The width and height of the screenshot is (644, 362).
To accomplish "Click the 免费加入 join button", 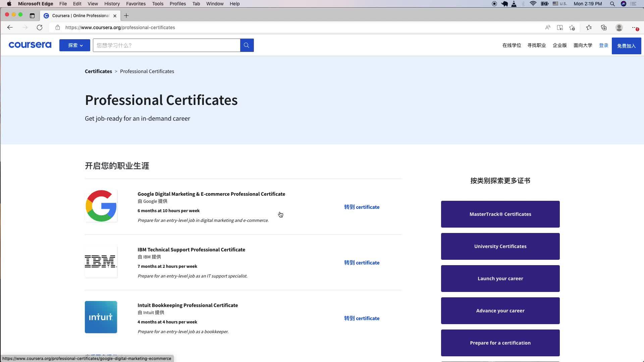I will pyautogui.click(x=626, y=46).
